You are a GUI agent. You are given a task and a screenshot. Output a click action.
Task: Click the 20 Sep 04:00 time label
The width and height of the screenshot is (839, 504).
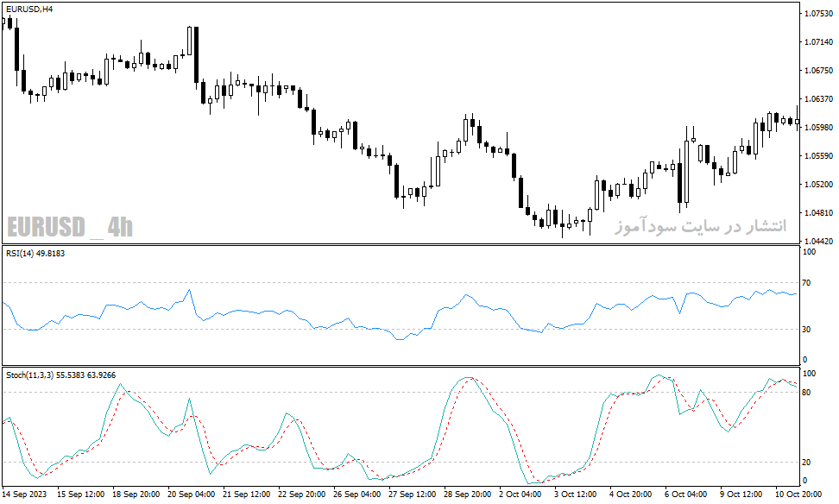click(191, 494)
